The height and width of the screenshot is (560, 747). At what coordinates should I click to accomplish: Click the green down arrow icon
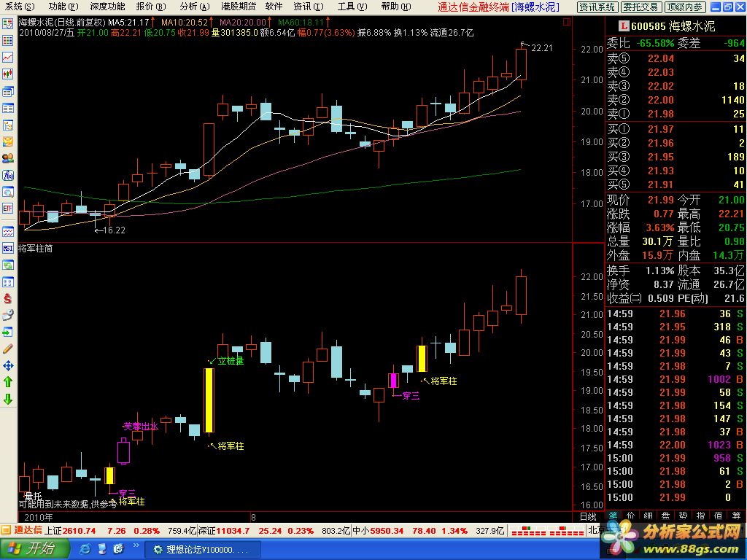tap(7, 399)
